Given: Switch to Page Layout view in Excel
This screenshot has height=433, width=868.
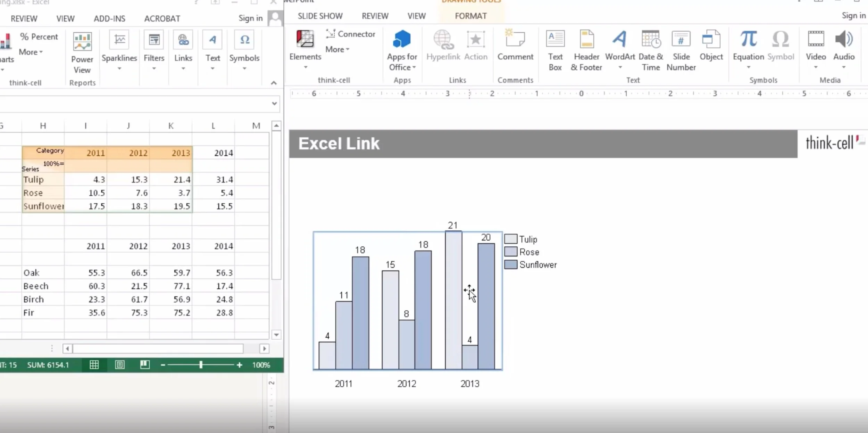Looking at the screenshot, I should click(120, 365).
